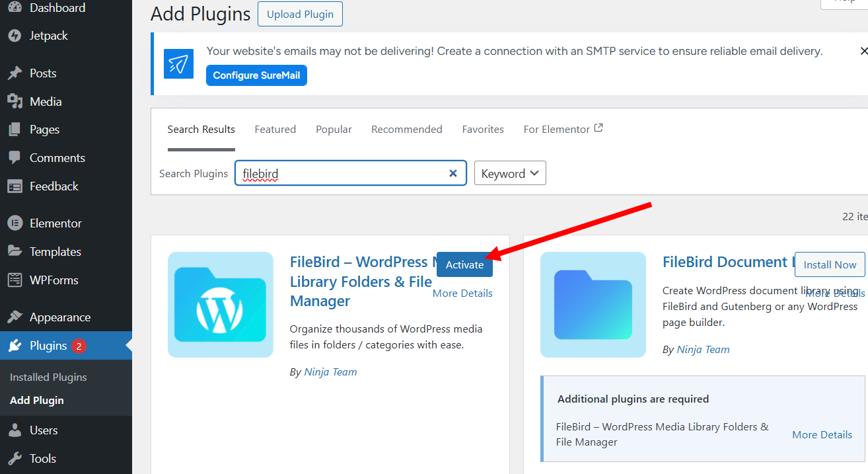Open the Pages menu label
The width and height of the screenshot is (868, 474).
45,130
